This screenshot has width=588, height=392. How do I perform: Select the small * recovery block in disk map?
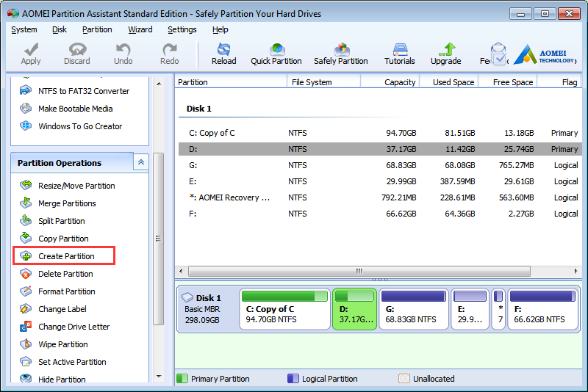tap(498, 309)
